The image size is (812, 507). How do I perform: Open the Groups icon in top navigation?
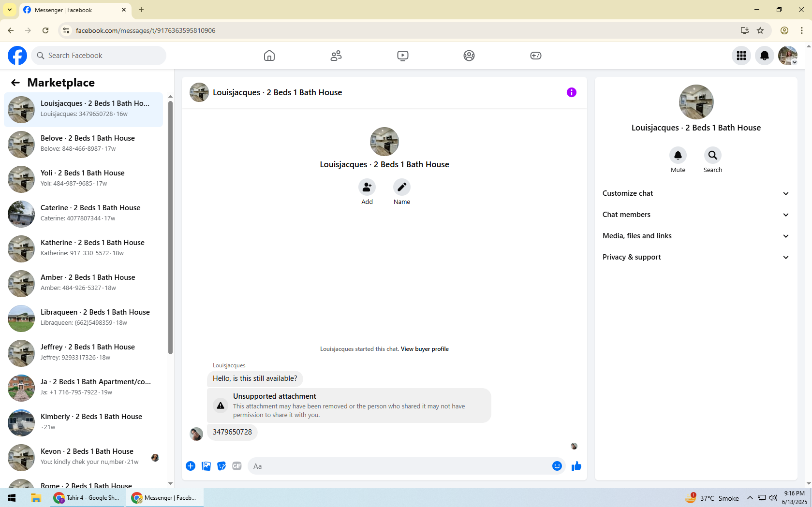click(469, 56)
